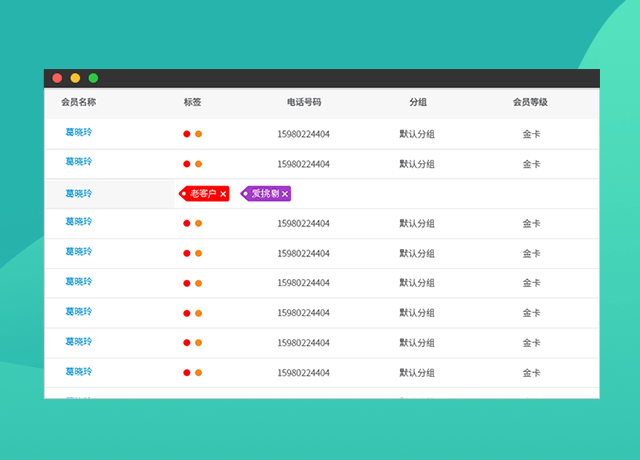Select the red 老客户 tag label
The width and height of the screenshot is (640, 460).
pos(203,194)
